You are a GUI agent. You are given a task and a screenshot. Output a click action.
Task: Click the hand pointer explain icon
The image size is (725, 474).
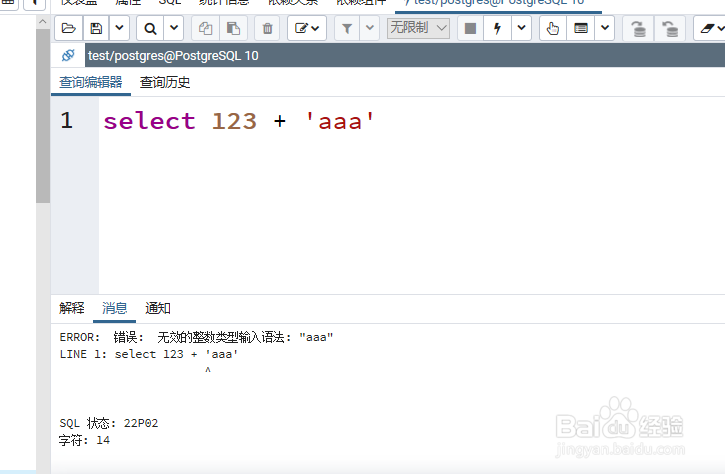point(553,28)
